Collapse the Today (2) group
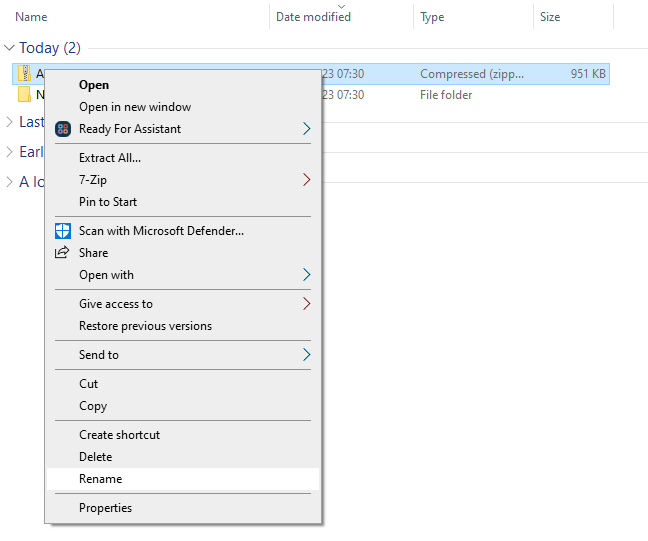Image resolution: width=648 pixels, height=541 pixels. 10,48
